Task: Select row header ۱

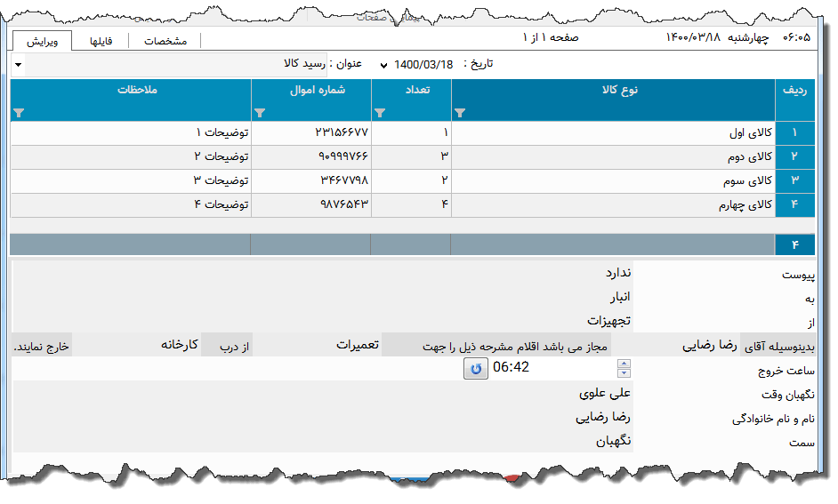Action: (x=794, y=132)
